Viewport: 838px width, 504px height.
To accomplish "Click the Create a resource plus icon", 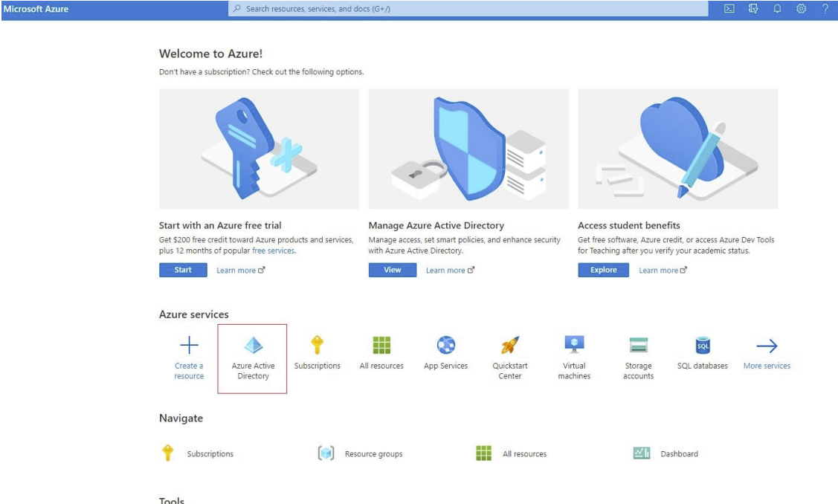I will [189, 345].
